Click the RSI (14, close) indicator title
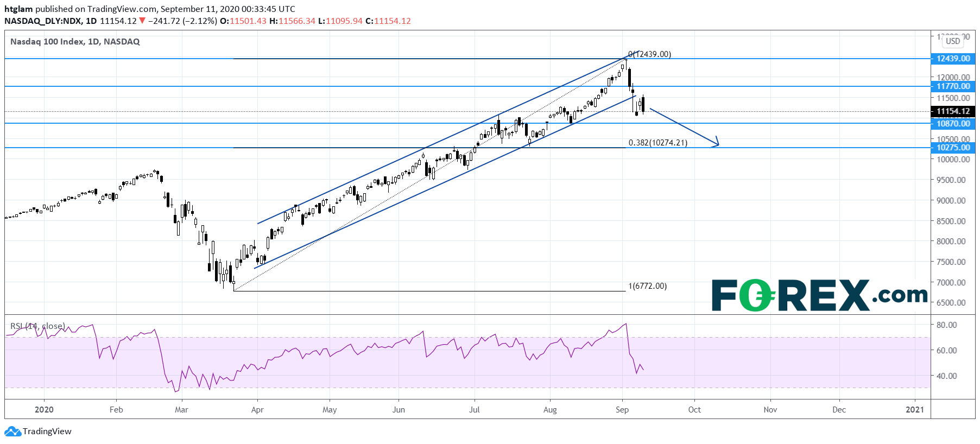The height and width of the screenshot is (444, 980). tap(37, 326)
